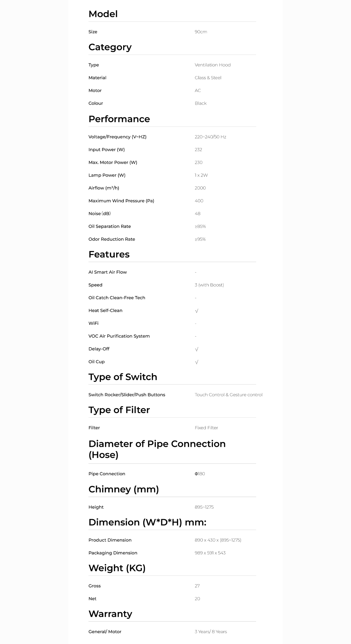The height and width of the screenshot is (644, 351).
Task: Select the Packaging Dimension value 989 x 591 x 543
Action: coord(210,553)
